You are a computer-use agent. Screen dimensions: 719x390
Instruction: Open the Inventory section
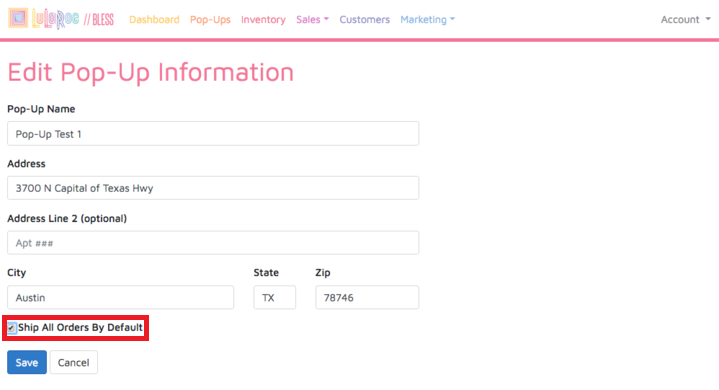click(263, 20)
